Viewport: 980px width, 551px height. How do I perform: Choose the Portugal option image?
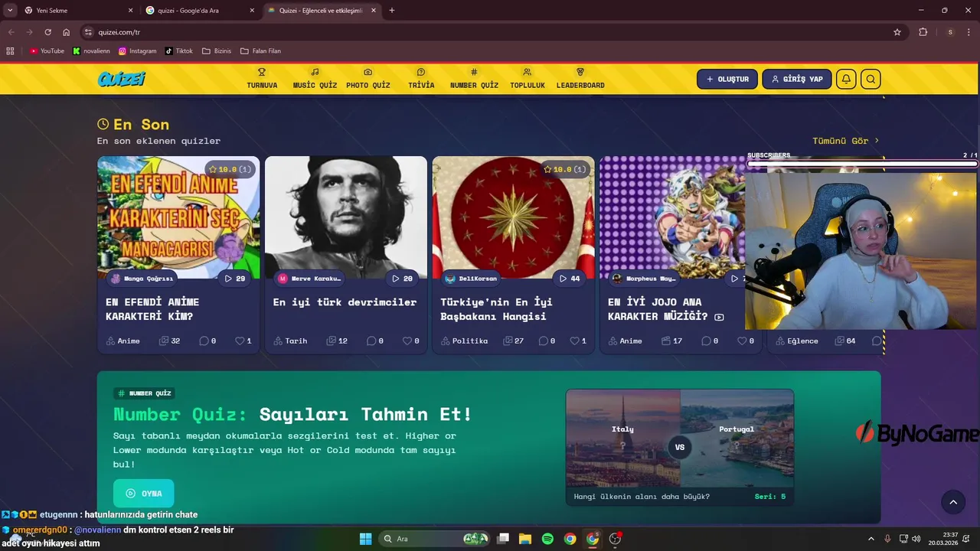pyautogui.click(x=737, y=438)
